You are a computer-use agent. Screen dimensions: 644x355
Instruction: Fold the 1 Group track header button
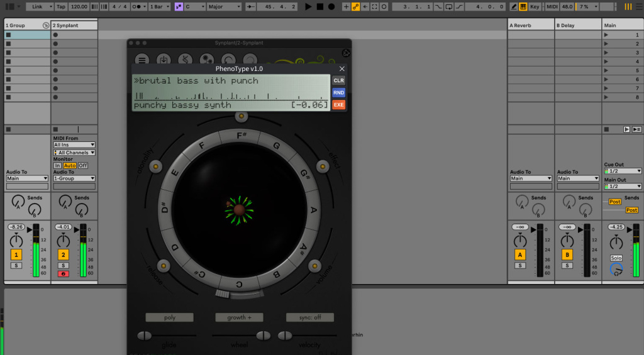46,25
